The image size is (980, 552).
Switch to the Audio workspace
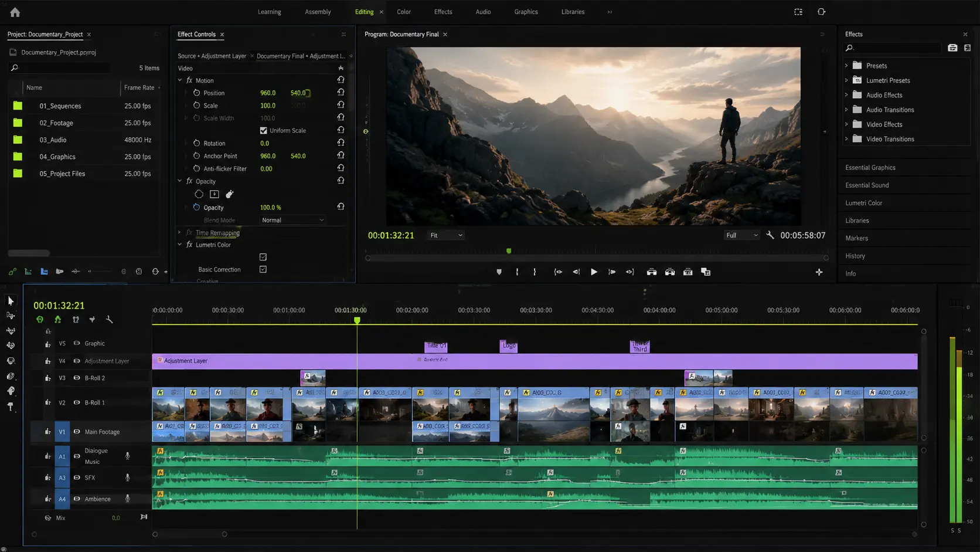pos(483,12)
